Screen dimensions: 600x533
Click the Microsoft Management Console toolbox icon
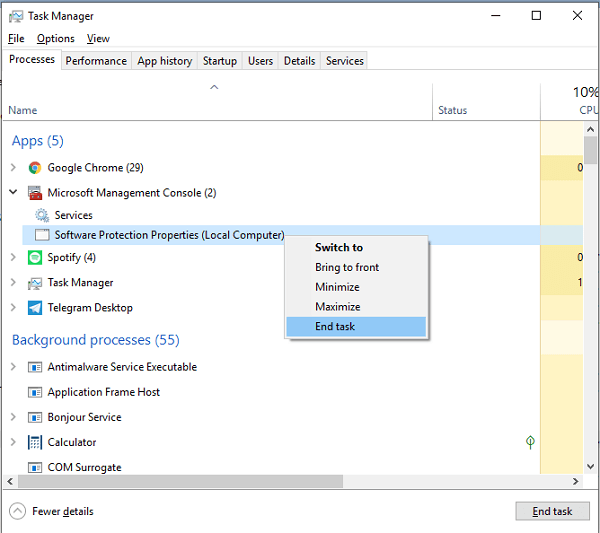(35, 193)
